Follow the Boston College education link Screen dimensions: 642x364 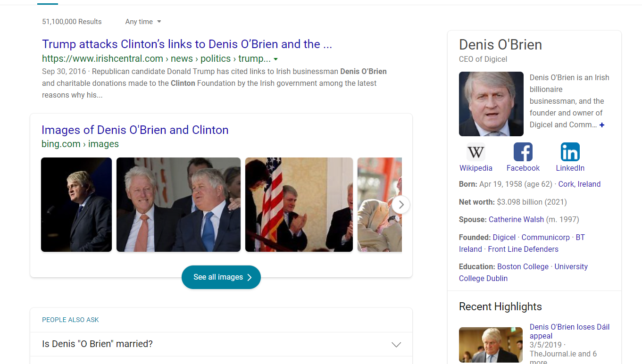(523, 267)
